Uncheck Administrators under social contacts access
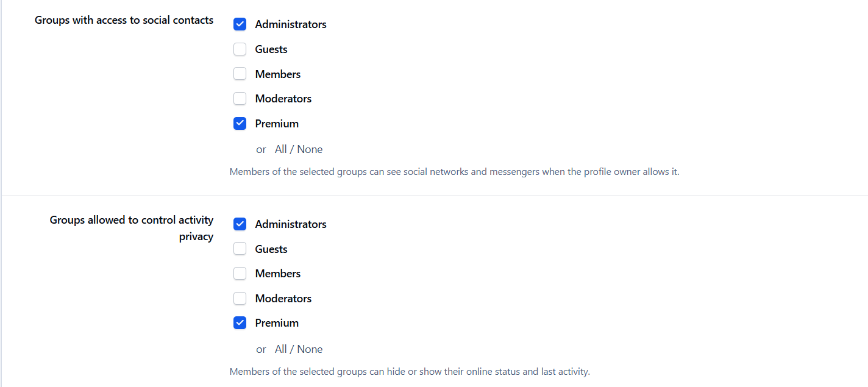The width and height of the screenshot is (868, 387). (x=240, y=24)
